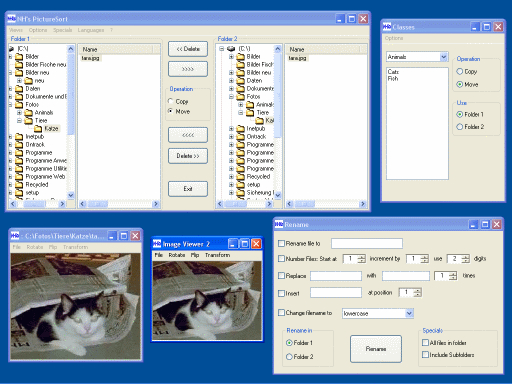Viewport: 512px width, 384px height.
Task: Select the Recycled folder icon in Folder 1
Action: coord(19,185)
